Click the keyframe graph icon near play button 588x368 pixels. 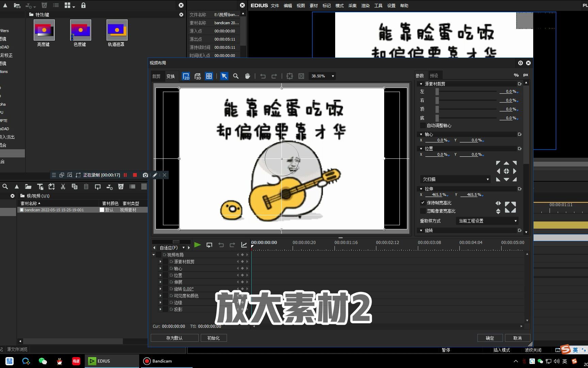(x=244, y=245)
